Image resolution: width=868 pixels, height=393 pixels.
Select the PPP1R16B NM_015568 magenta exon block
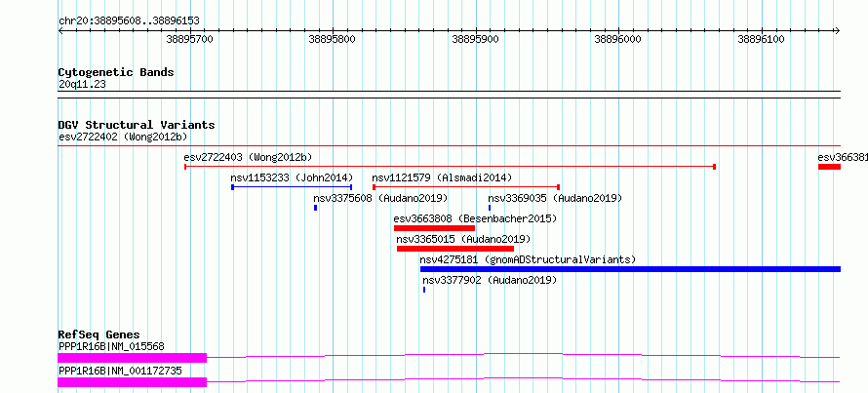click(x=133, y=358)
